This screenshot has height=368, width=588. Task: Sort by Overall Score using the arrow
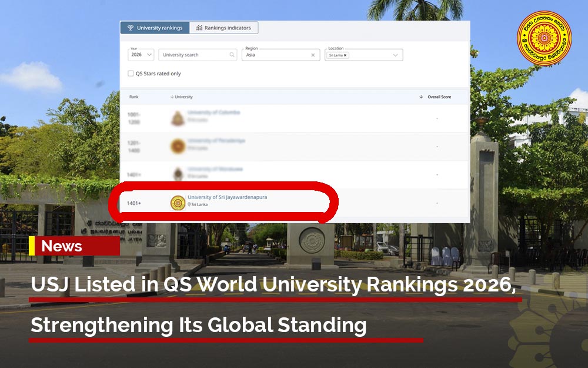point(421,97)
